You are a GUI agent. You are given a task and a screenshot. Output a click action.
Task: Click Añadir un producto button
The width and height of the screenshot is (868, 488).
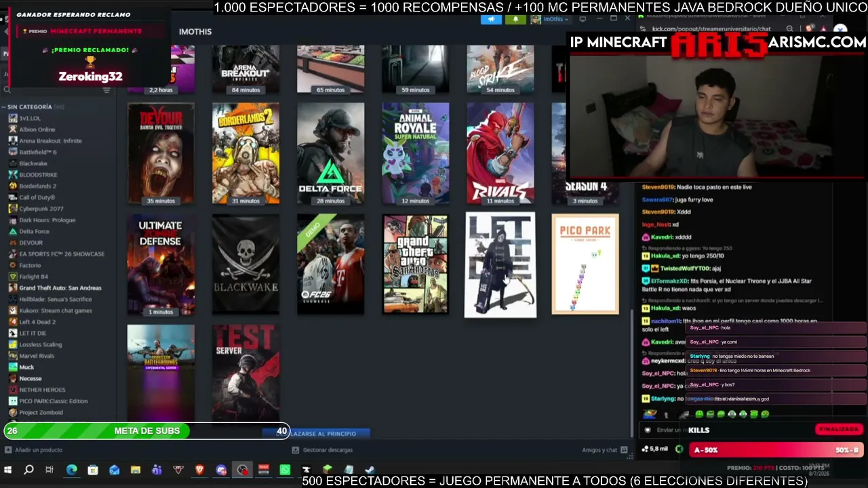point(34,450)
